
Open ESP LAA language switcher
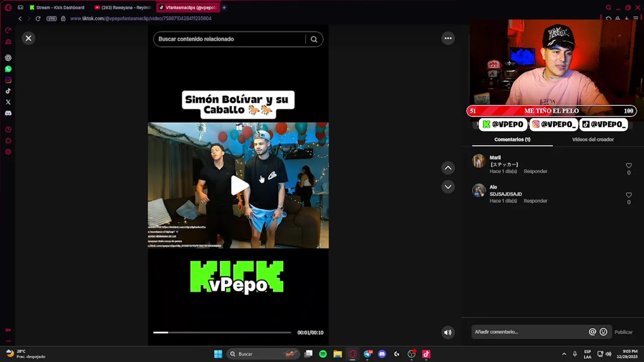(x=588, y=354)
